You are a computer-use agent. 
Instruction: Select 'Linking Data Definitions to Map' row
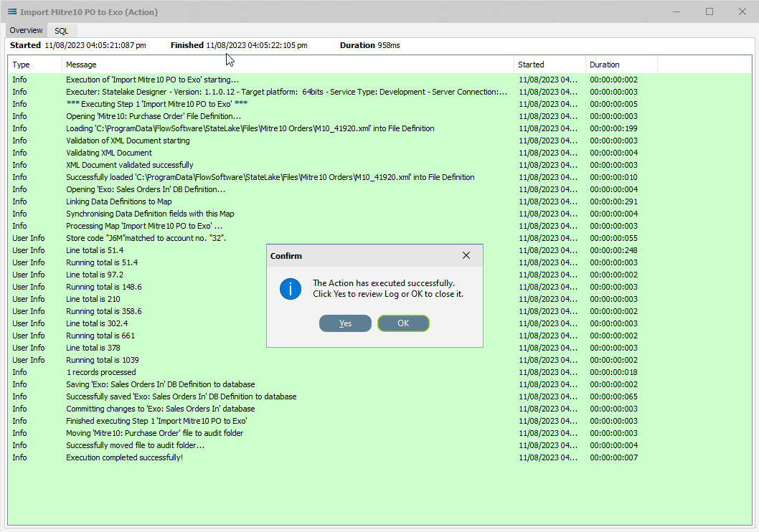point(379,201)
